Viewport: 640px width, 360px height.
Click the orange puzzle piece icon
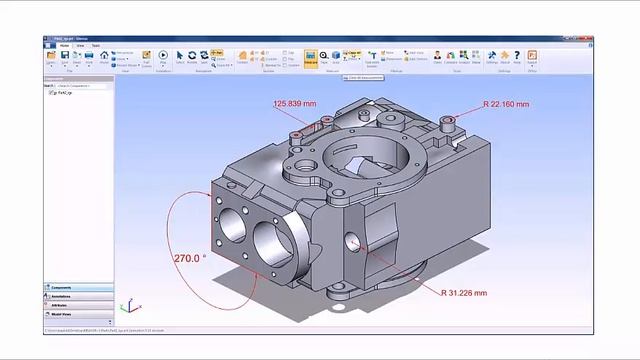[x=505, y=55]
